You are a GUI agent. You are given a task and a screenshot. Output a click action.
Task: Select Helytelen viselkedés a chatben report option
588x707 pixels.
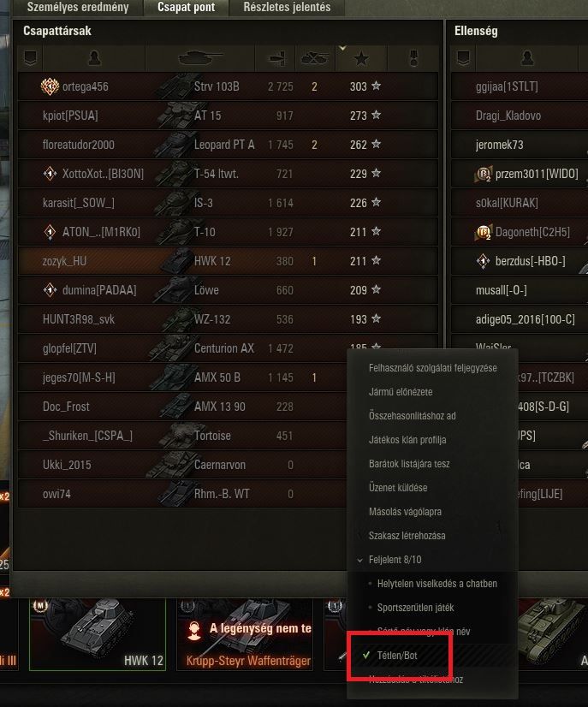[x=437, y=584]
